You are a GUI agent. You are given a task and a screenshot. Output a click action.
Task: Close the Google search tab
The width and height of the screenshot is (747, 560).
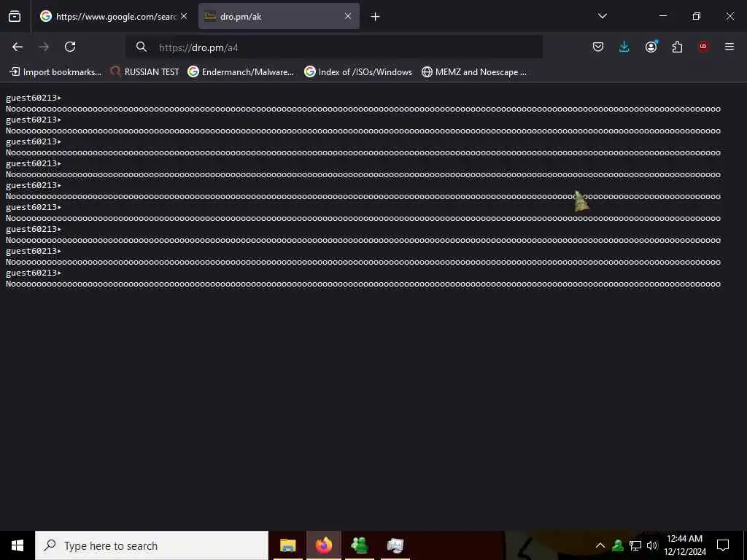click(184, 17)
